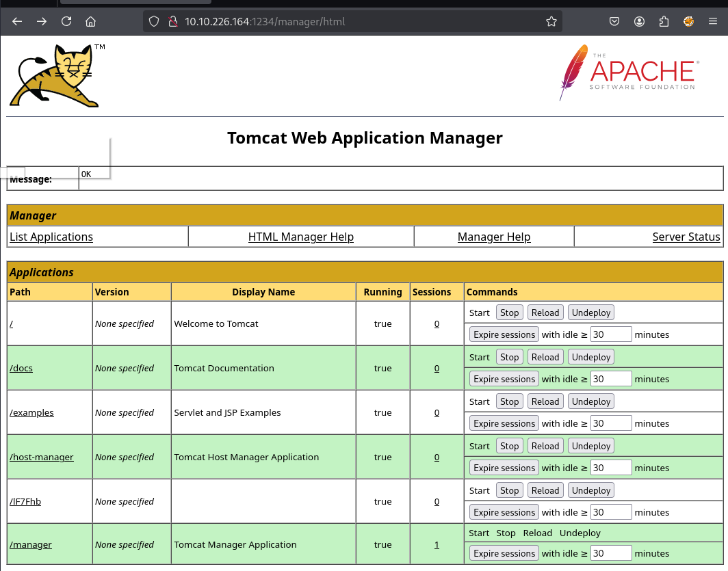The width and height of the screenshot is (728, 571).
Task: Undeploy the /host-manager application
Action: (591, 447)
